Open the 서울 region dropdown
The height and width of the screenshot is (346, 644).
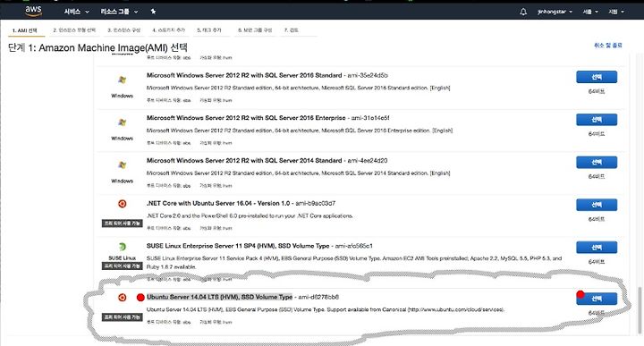coord(590,12)
